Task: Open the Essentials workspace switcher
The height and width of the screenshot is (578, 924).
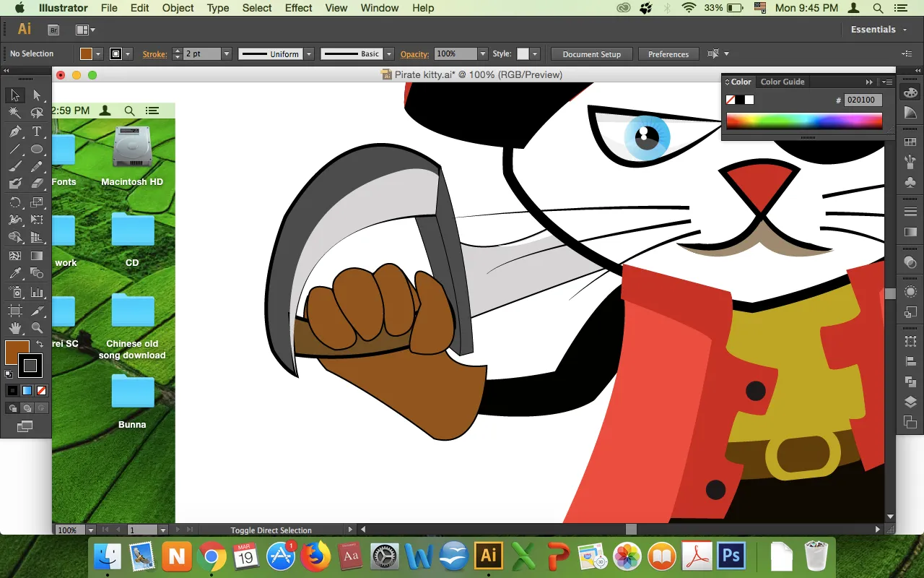Action: [x=878, y=30]
